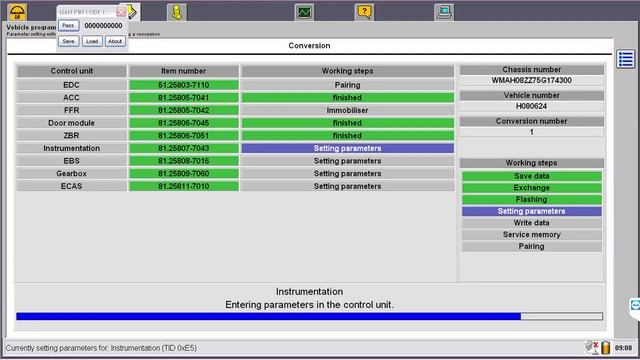Select the Gearbox control unit cell
640x360 pixels.
[x=71, y=173]
